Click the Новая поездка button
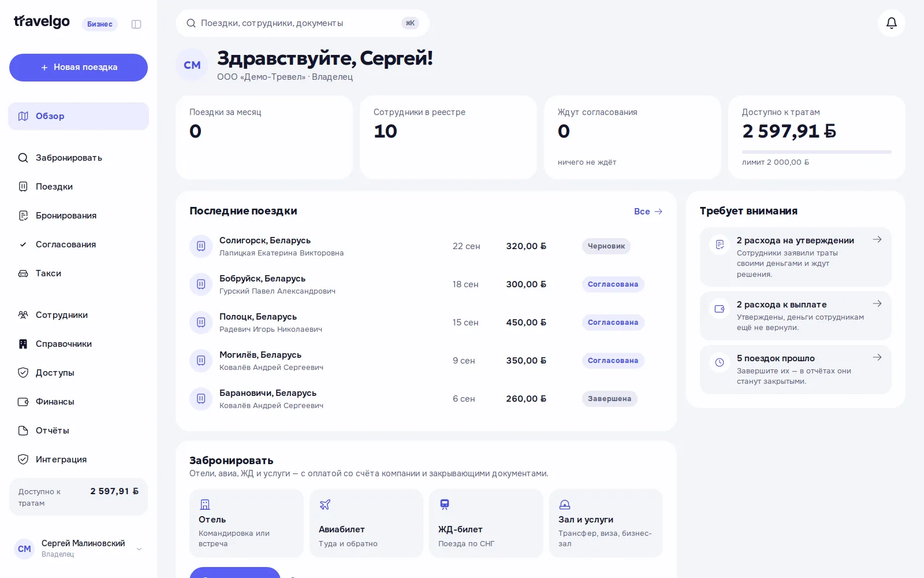The image size is (924, 578). 79,68
